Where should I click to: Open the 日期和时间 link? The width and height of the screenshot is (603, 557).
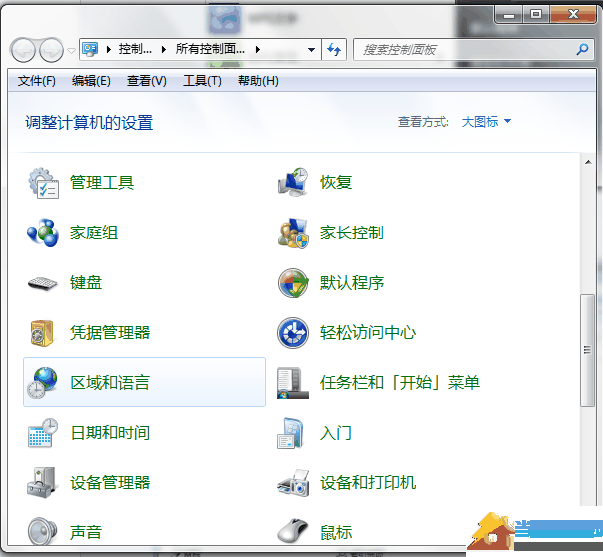pyautogui.click(x=110, y=433)
